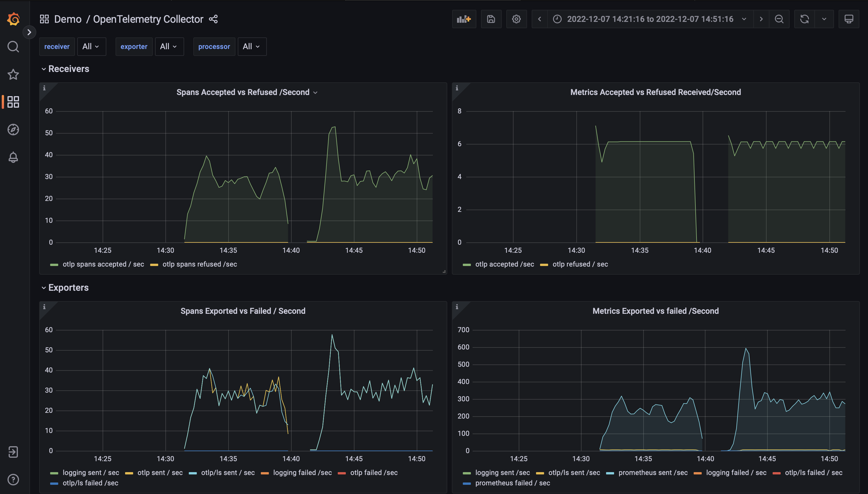Save the dashboard

pyautogui.click(x=491, y=19)
